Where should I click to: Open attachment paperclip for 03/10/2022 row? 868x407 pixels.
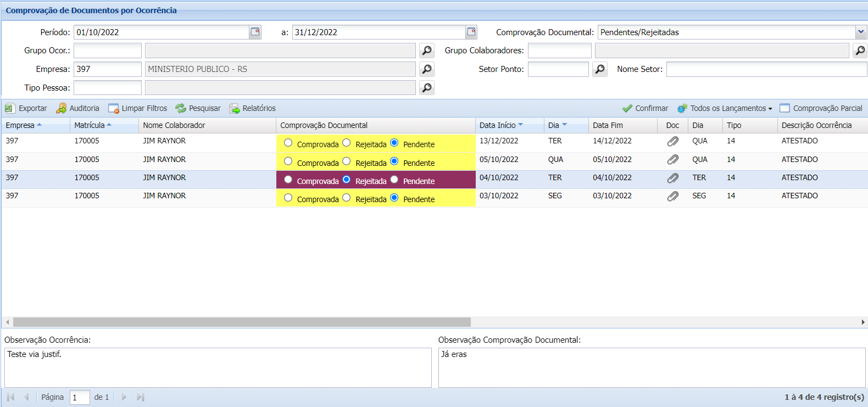[672, 196]
